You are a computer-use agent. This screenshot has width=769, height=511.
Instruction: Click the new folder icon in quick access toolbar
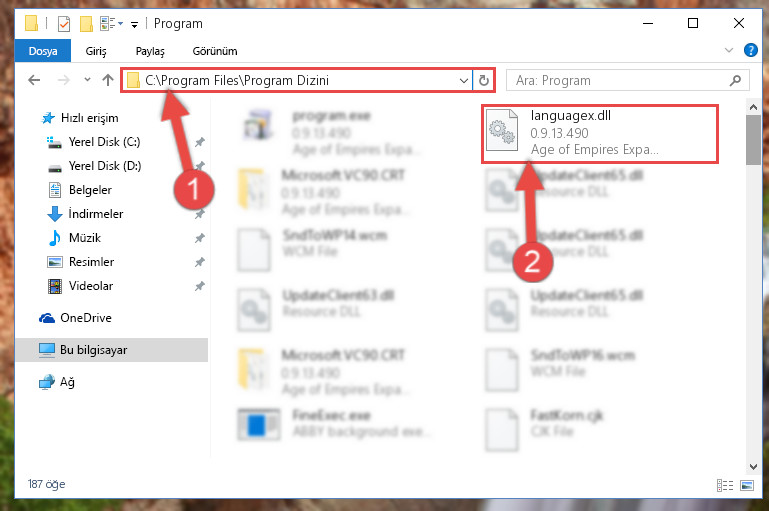(86, 24)
